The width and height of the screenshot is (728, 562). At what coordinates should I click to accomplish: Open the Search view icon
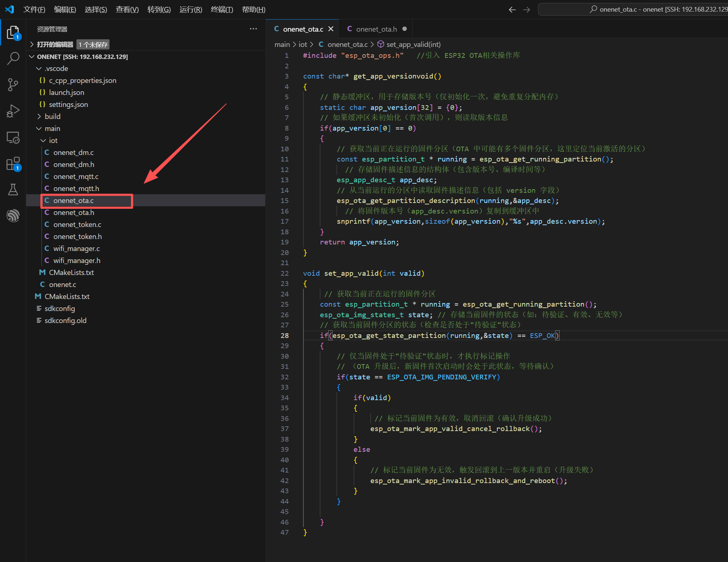13,58
